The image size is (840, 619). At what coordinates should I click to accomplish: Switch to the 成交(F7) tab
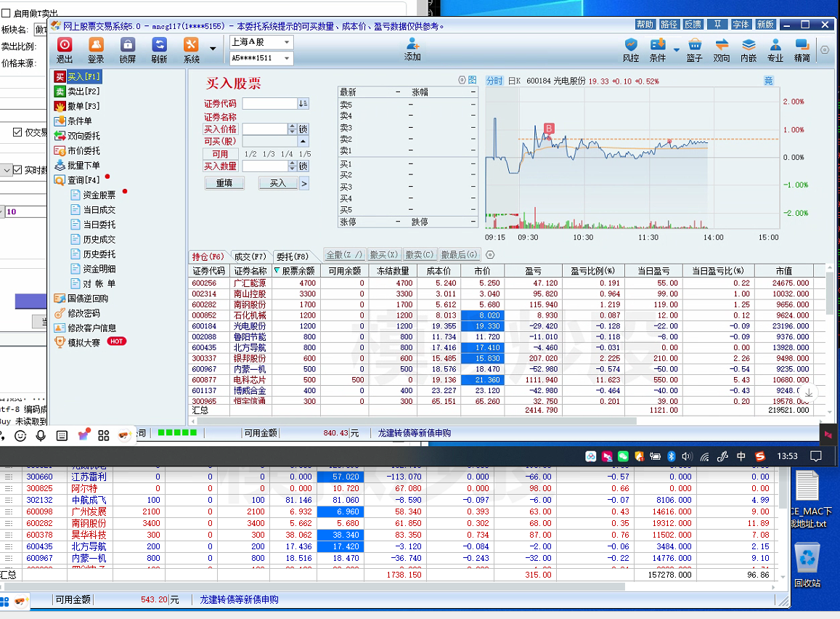pyautogui.click(x=250, y=256)
